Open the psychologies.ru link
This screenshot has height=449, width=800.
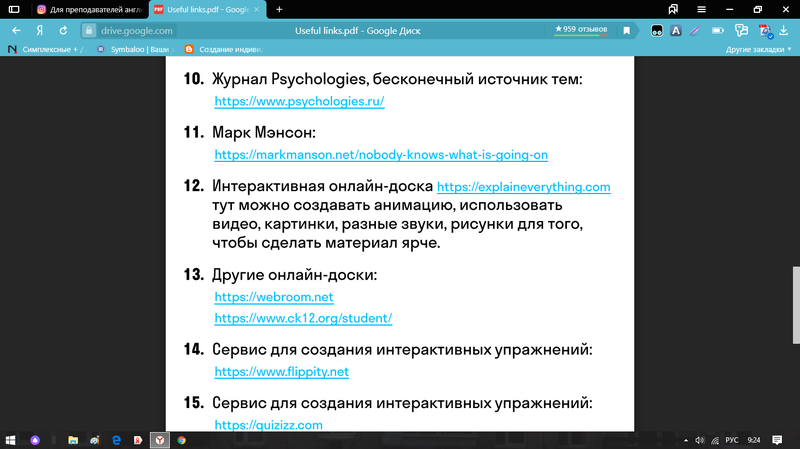point(300,102)
